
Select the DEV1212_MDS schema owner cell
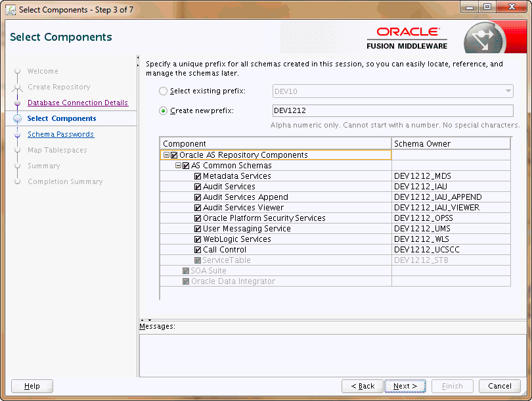coord(451,176)
